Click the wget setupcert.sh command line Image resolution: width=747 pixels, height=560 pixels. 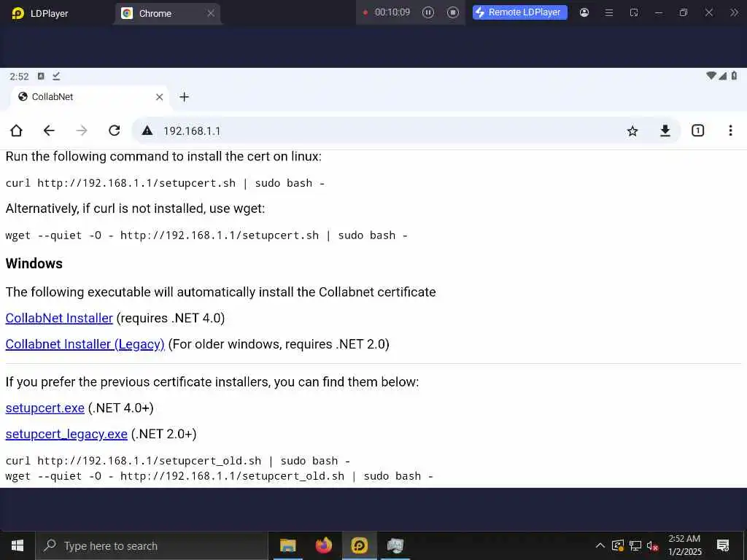tap(206, 236)
